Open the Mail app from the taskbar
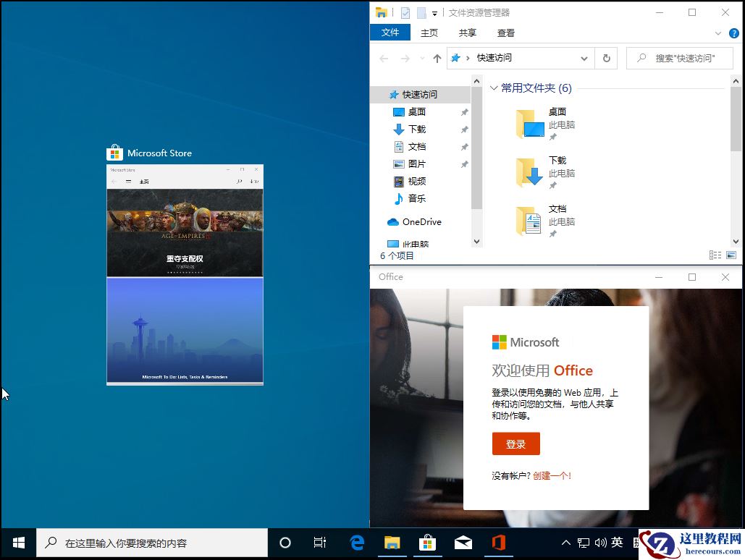 pyautogui.click(x=463, y=542)
